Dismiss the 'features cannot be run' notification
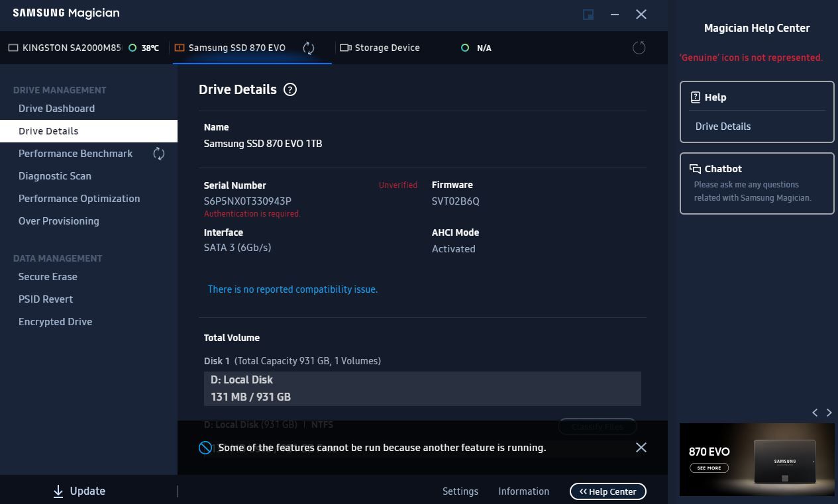Image resolution: width=838 pixels, height=504 pixels. click(x=641, y=448)
